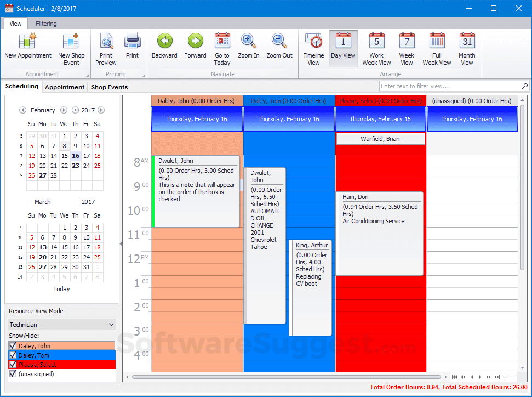Uncheck the Daley, John technician checkbox
The image size is (532, 397).
(x=13, y=346)
